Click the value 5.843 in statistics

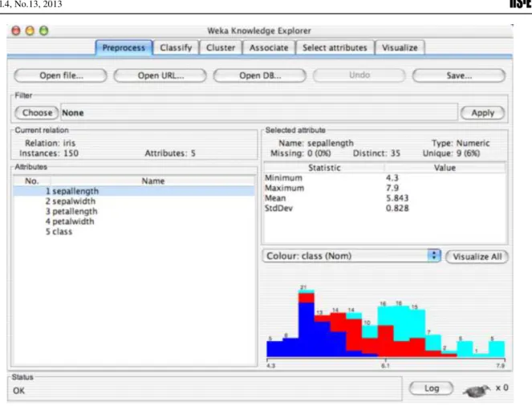[397, 198]
